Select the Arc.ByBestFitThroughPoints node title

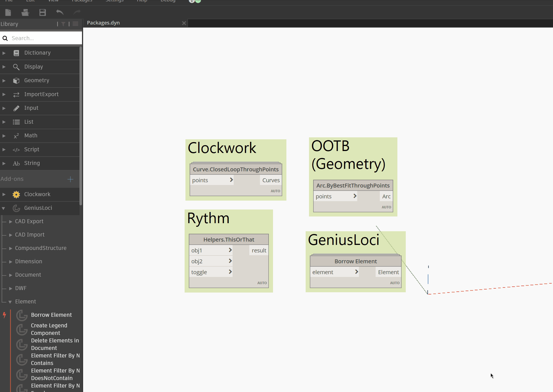[353, 186]
